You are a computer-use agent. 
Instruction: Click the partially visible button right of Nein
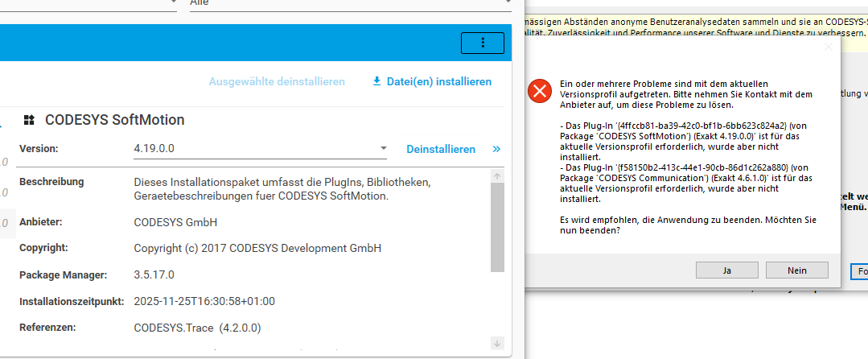click(x=859, y=271)
